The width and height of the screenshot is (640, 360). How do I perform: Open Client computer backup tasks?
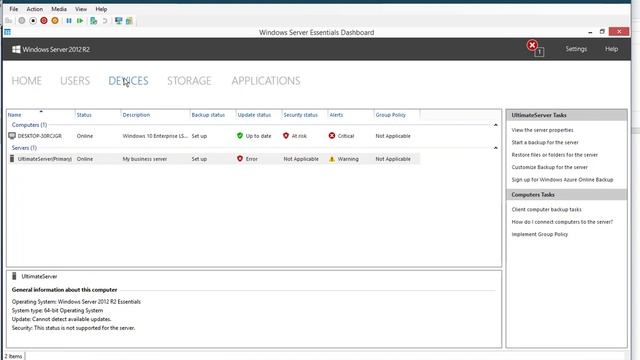(x=546, y=209)
